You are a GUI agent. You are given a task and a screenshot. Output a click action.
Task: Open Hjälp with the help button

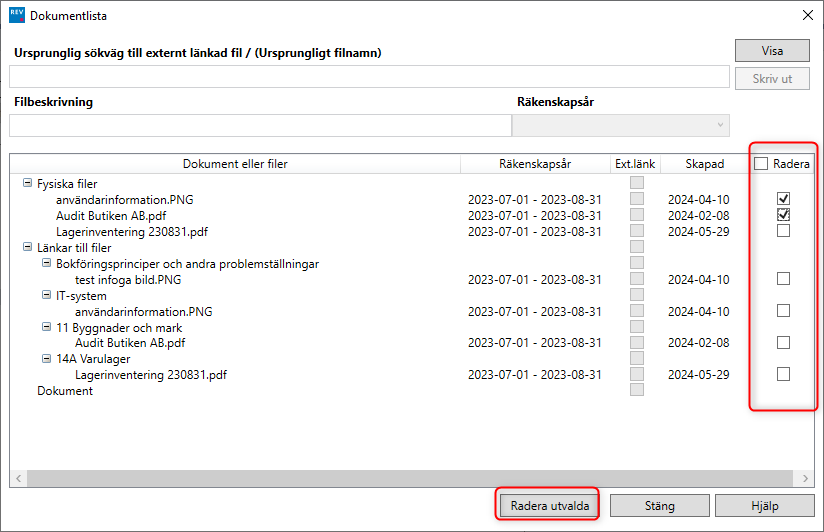pyautogui.click(x=765, y=506)
